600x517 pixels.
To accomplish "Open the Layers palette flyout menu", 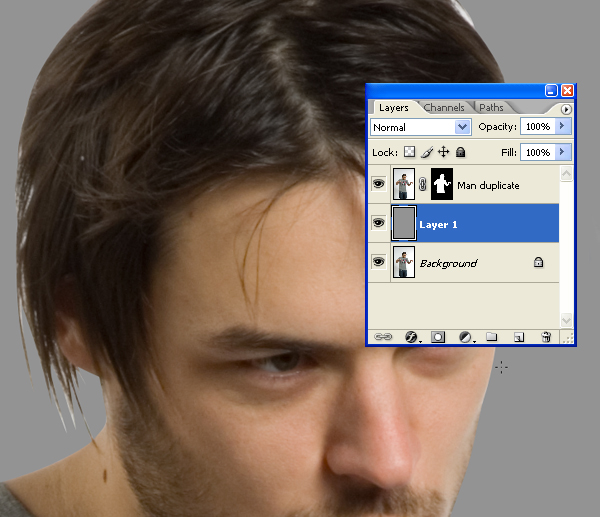I will [566, 109].
